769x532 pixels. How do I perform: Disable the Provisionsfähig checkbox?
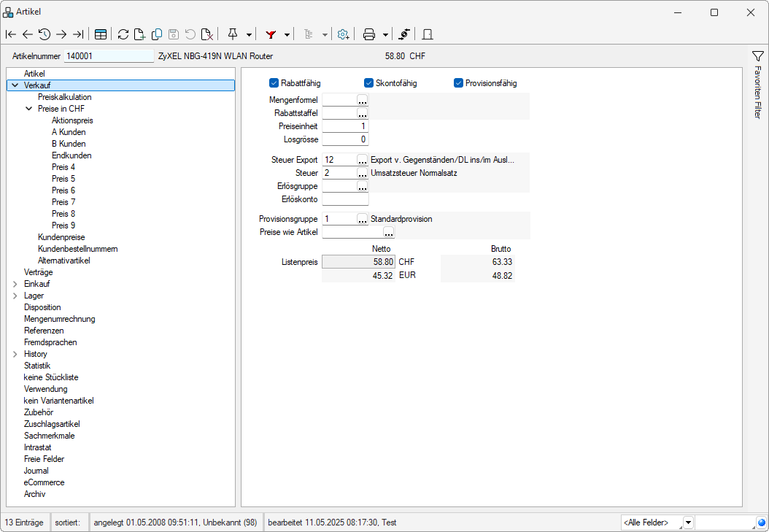click(459, 83)
